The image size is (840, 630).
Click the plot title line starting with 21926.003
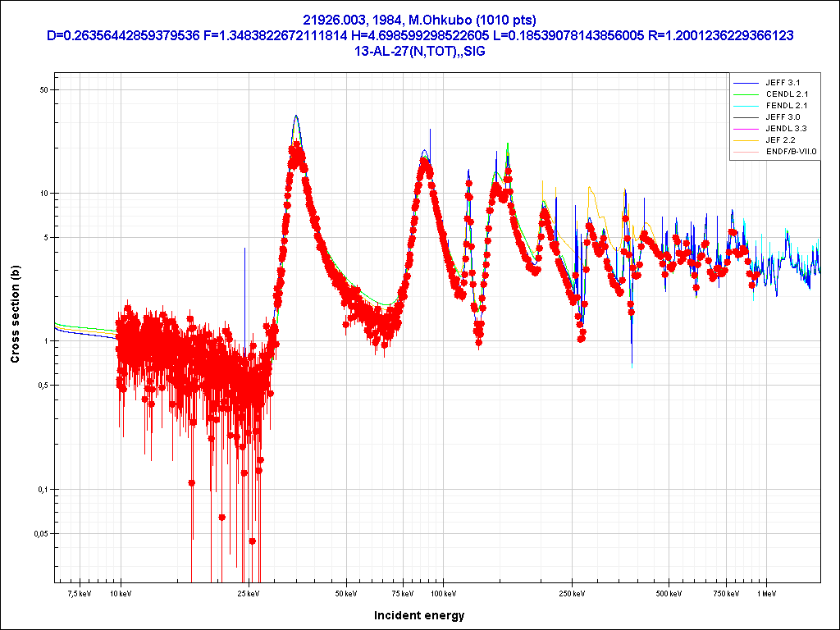[x=419, y=21]
